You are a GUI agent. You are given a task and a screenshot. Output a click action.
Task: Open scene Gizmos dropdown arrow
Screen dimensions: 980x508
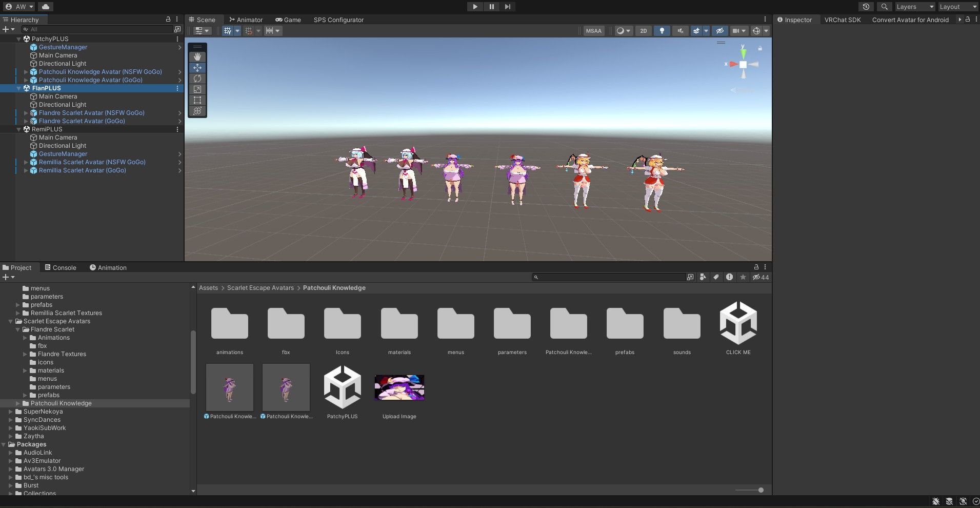pyautogui.click(x=766, y=31)
